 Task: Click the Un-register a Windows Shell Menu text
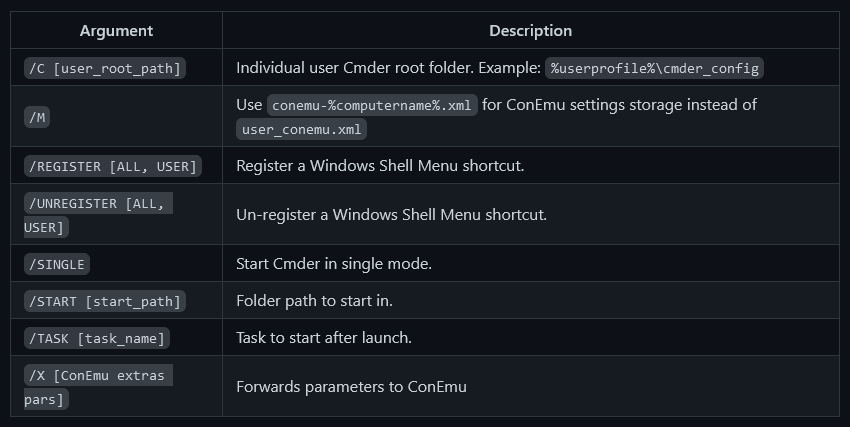[x=391, y=215]
